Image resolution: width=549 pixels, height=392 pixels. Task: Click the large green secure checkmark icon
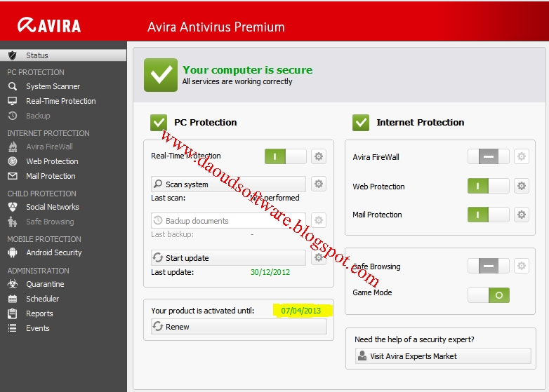161,75
